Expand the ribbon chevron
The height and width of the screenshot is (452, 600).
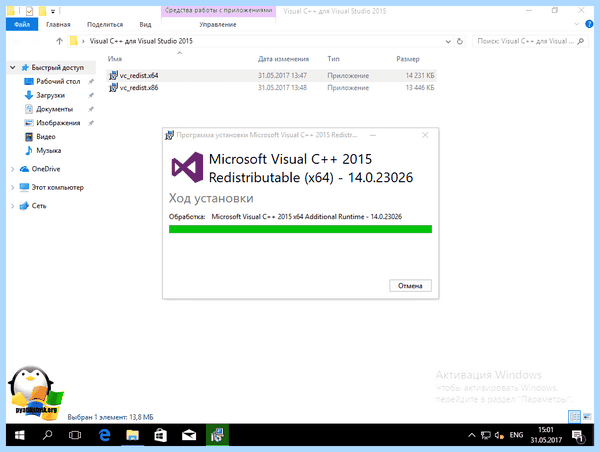point(577,24)
